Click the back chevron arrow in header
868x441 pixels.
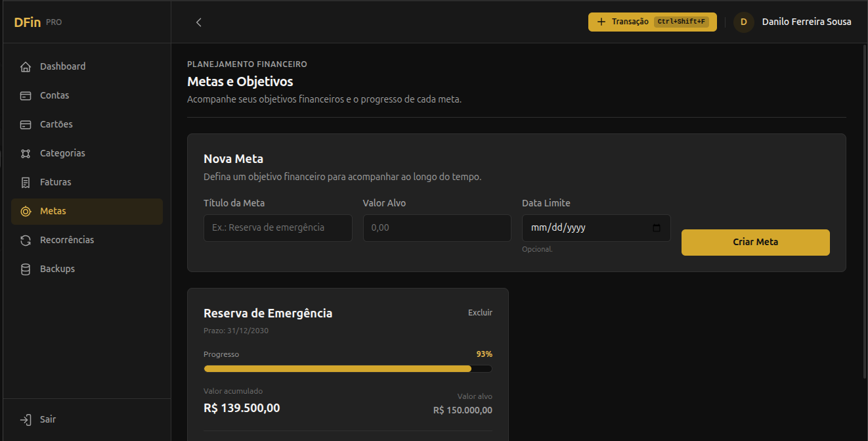pos(199,22)
